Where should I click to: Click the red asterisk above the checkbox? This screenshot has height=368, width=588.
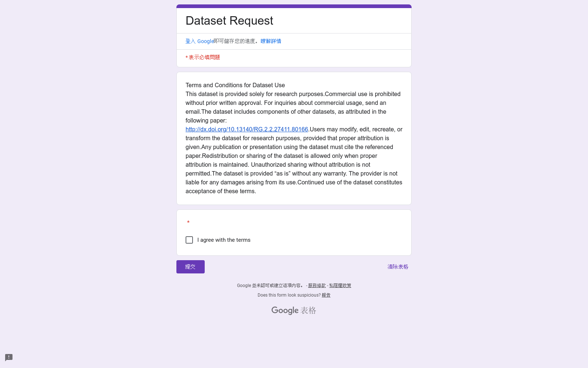(x=188, y=222)
